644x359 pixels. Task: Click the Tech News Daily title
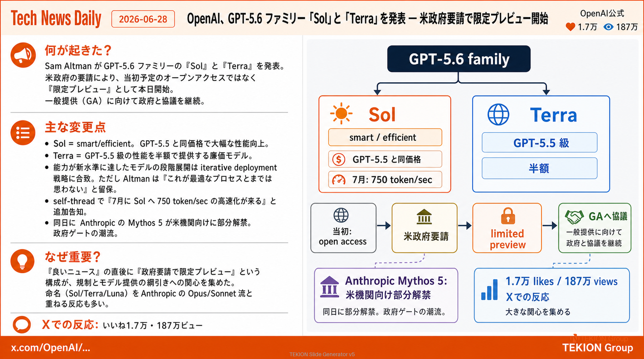click(x=56, y=18)
